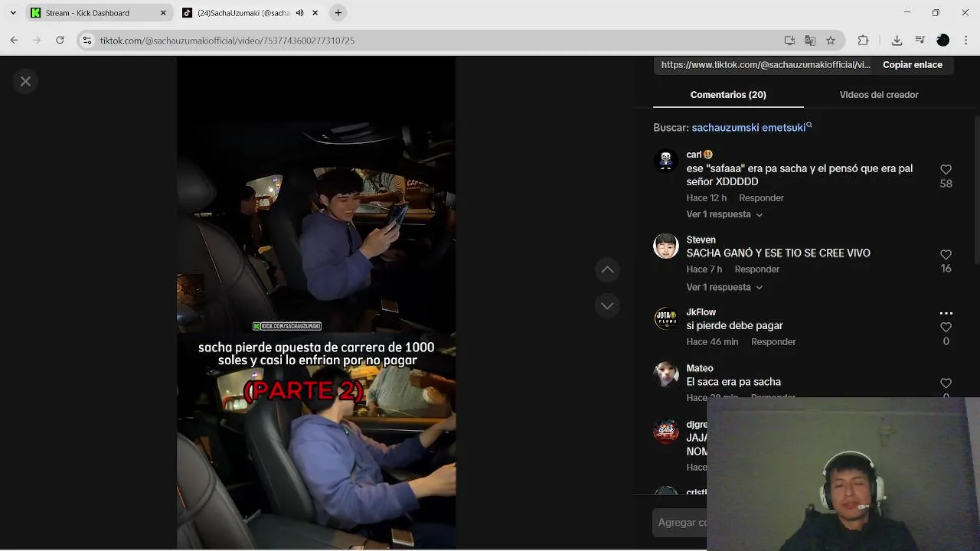Click the webcam overlay of the streamer

843,474
